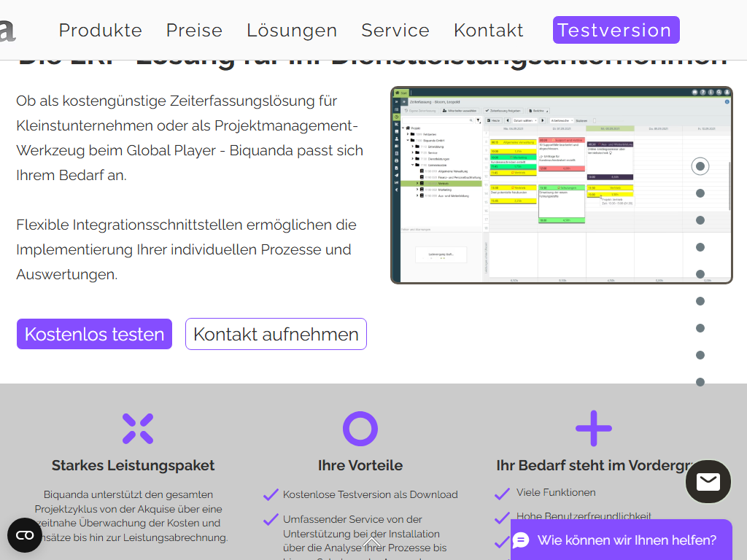The height and width of the screenshot is (560, 747).
Task: Click the scroll-to-top chevron arrow
Action: pyautogui.click(x=371, y=543)
